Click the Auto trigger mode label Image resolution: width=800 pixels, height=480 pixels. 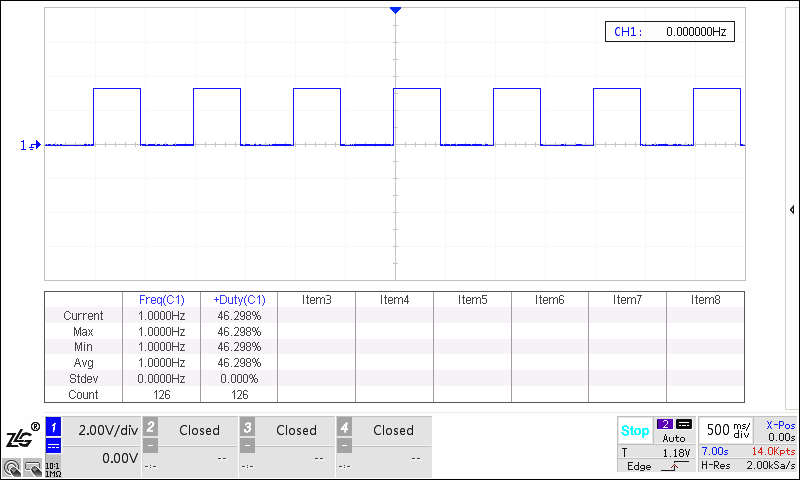click(x=673, y=438)
